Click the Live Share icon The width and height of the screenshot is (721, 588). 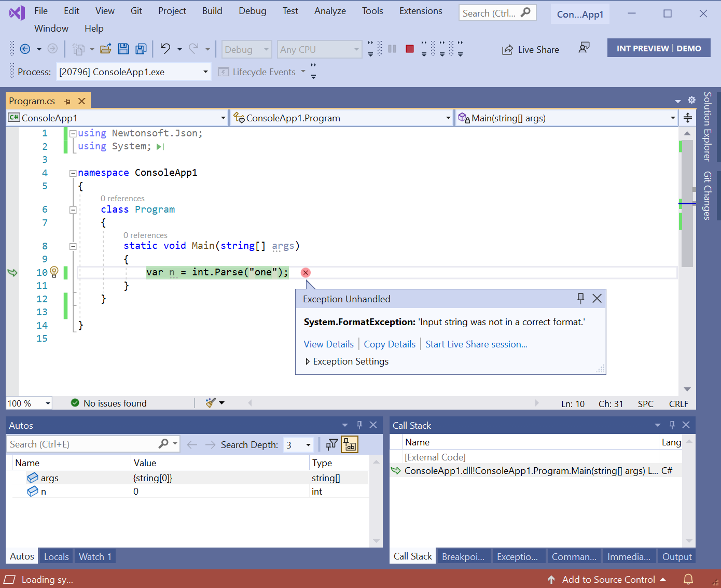507,50
